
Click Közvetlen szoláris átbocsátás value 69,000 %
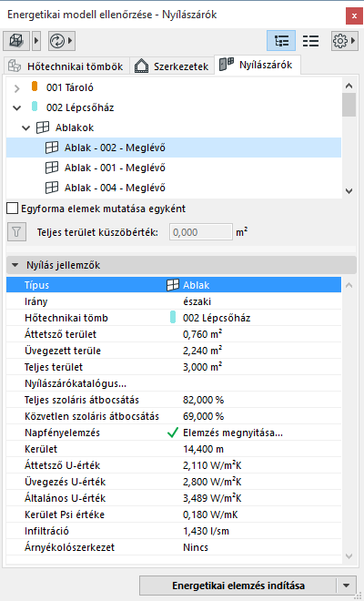tap(204, 417)
